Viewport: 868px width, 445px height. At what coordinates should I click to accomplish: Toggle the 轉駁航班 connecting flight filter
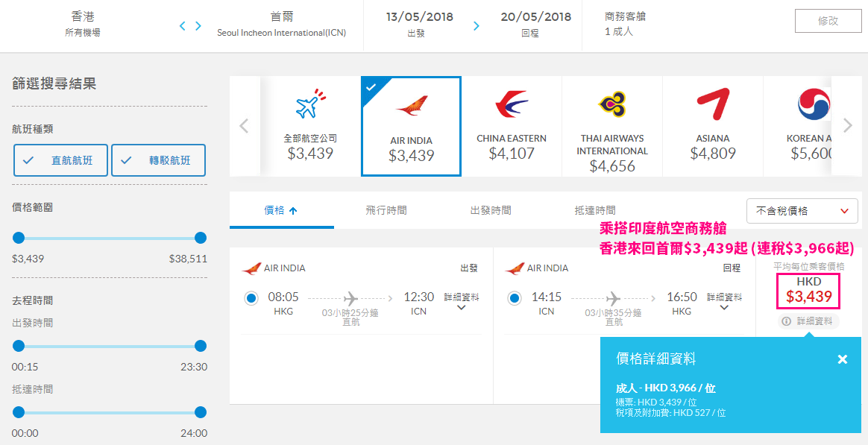158,160
